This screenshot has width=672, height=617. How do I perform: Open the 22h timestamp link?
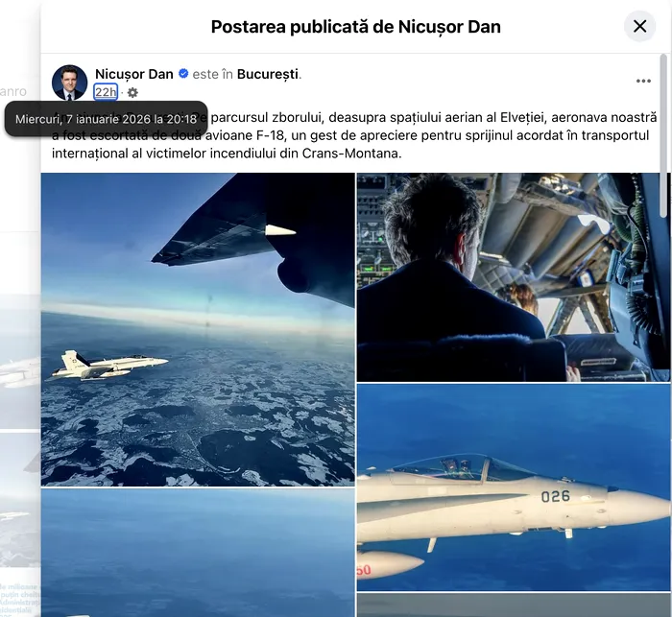pyautogui.click(x=106, y=92)
